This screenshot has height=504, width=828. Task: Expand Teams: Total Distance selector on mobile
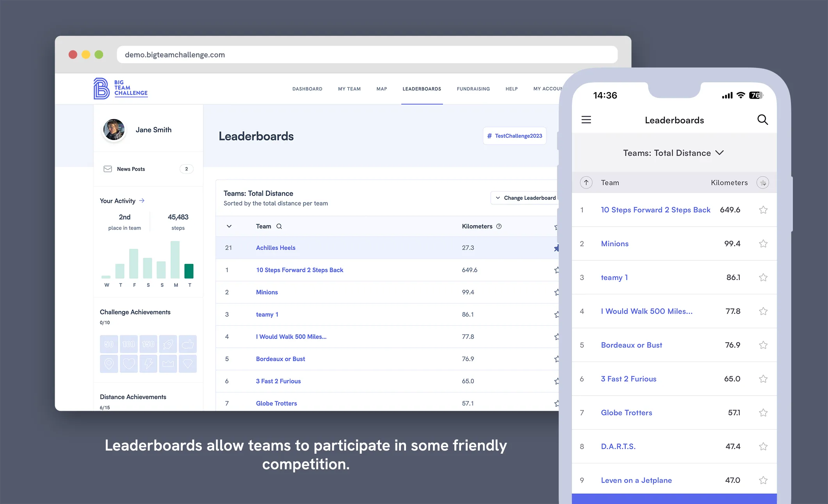tap(673, 153)
